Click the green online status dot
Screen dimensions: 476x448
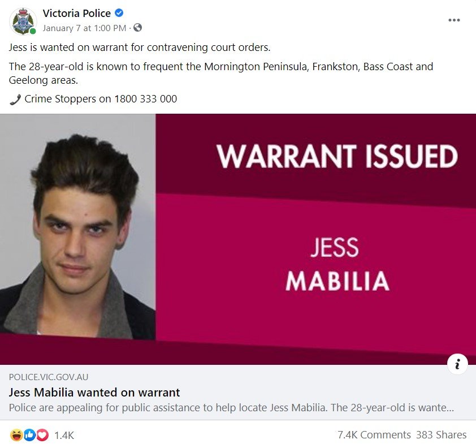point(33,31)
